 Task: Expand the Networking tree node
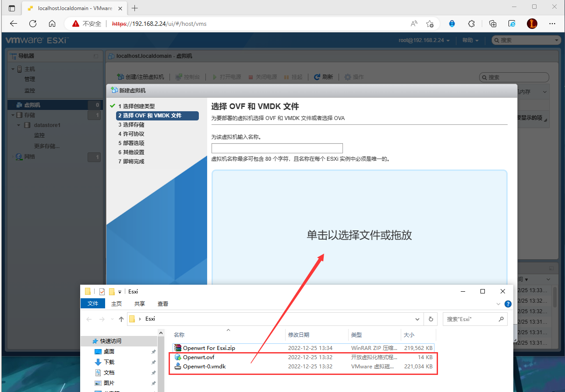coord(13,156)
